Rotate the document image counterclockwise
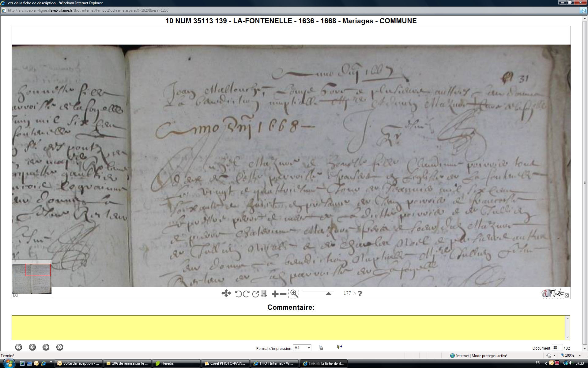588x368 pixels. coord(238,294)
